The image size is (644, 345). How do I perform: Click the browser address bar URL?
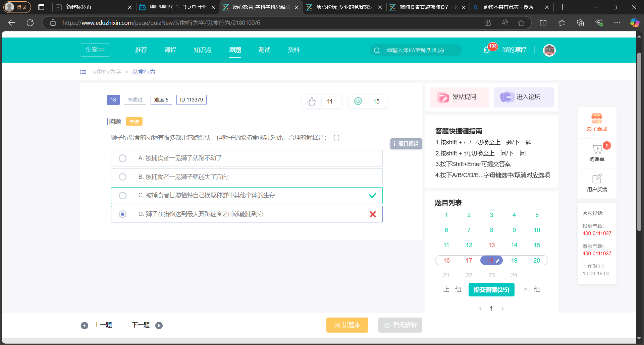[161, 23]
